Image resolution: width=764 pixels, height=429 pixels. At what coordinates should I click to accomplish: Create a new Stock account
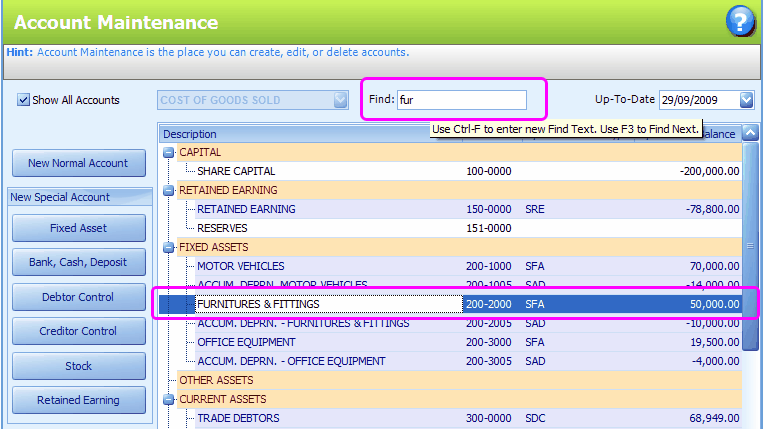[78, 366]
